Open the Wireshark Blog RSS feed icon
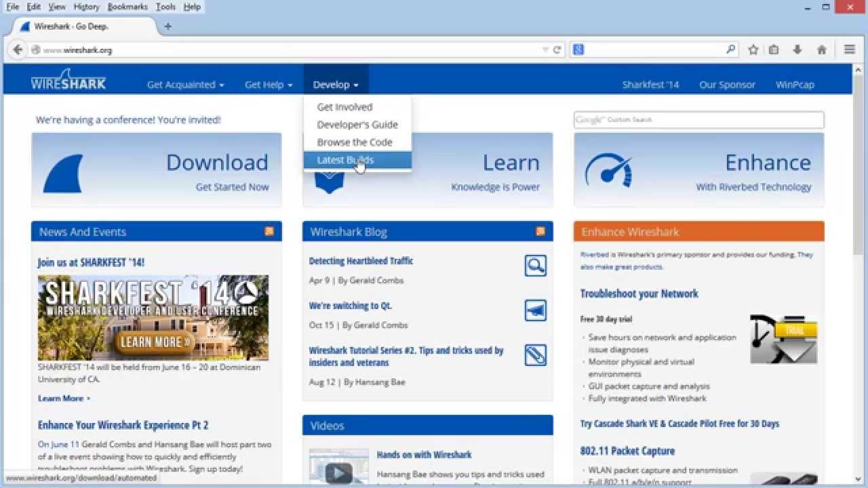Screen dimensions: 868x488 pos(540,231)
